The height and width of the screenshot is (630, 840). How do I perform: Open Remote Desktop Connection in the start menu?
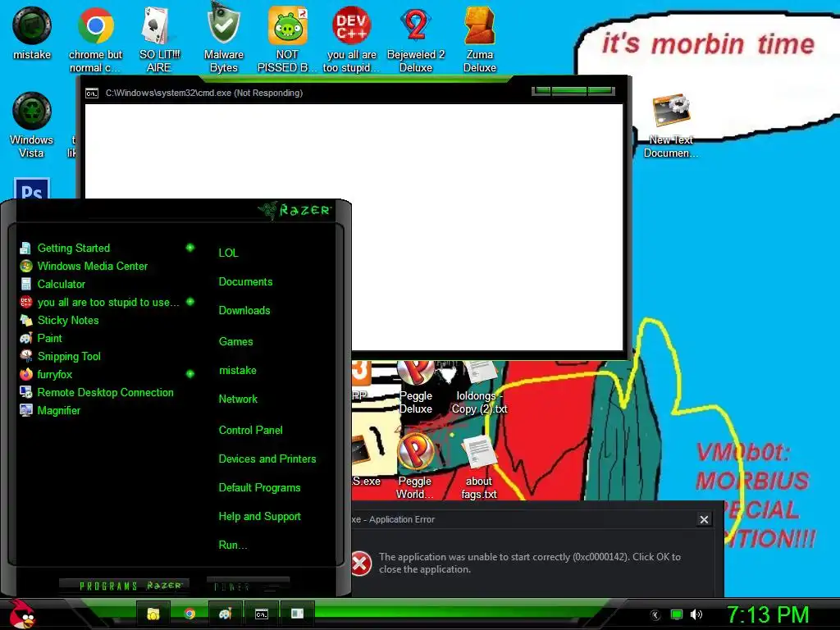(x=97, y=393)
